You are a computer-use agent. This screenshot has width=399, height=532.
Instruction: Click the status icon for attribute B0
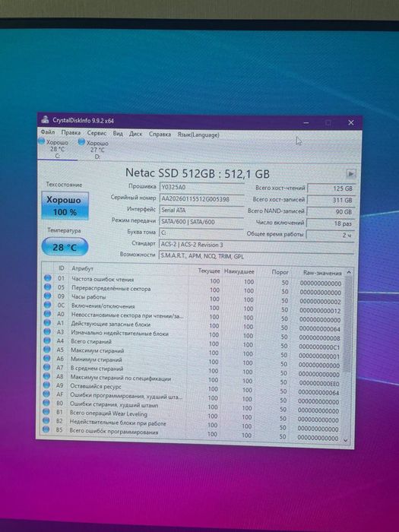[x=46, y=402]
